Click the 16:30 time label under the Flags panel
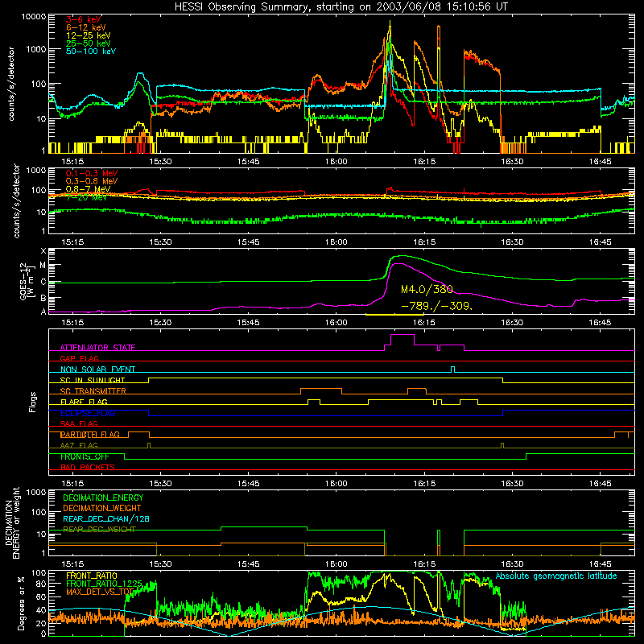Screen dimensions: 644x644 click(x=512, y=484)
